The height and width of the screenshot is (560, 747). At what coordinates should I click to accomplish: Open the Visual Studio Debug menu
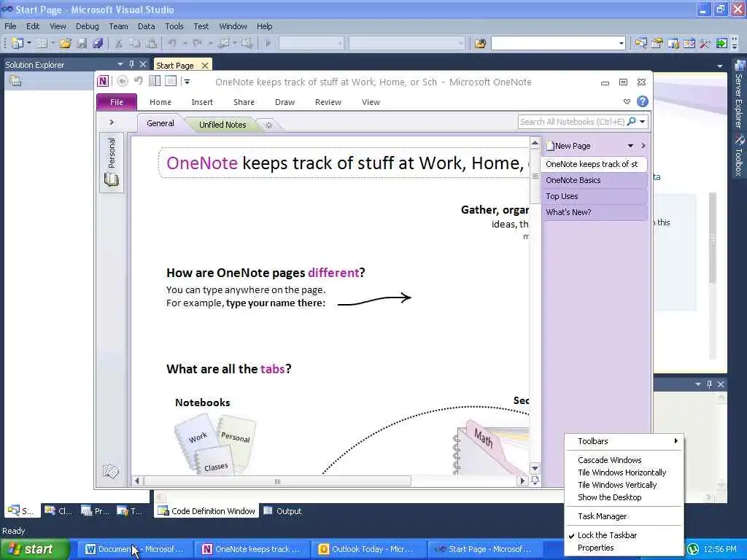click(x=88, y=26)
